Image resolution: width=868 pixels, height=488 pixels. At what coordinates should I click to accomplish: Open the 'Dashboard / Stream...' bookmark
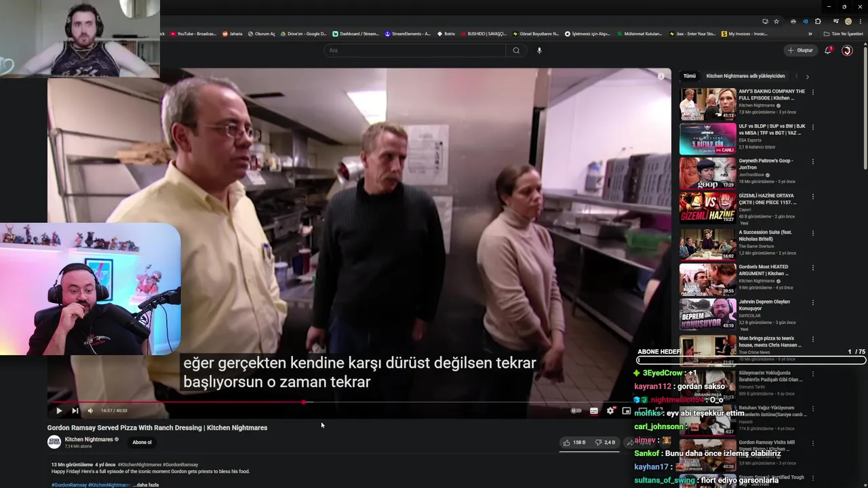[355, 33]
